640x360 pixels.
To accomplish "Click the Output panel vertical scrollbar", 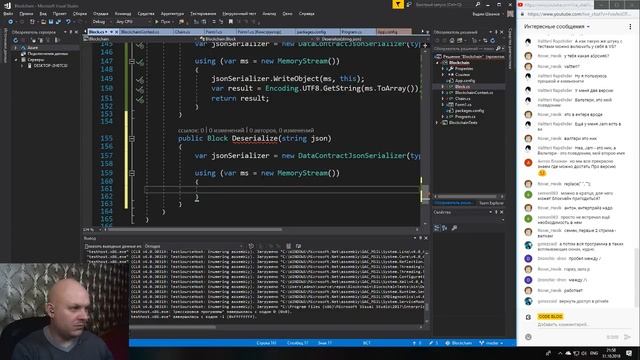I will [427, 307].
